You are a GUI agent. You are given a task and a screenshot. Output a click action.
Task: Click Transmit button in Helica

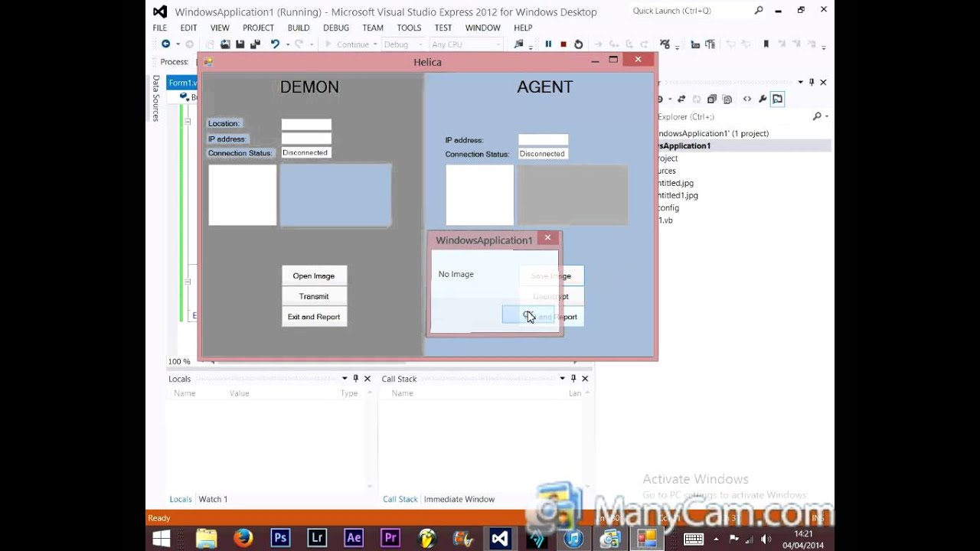pyautogui.click(x=314, y=296)
